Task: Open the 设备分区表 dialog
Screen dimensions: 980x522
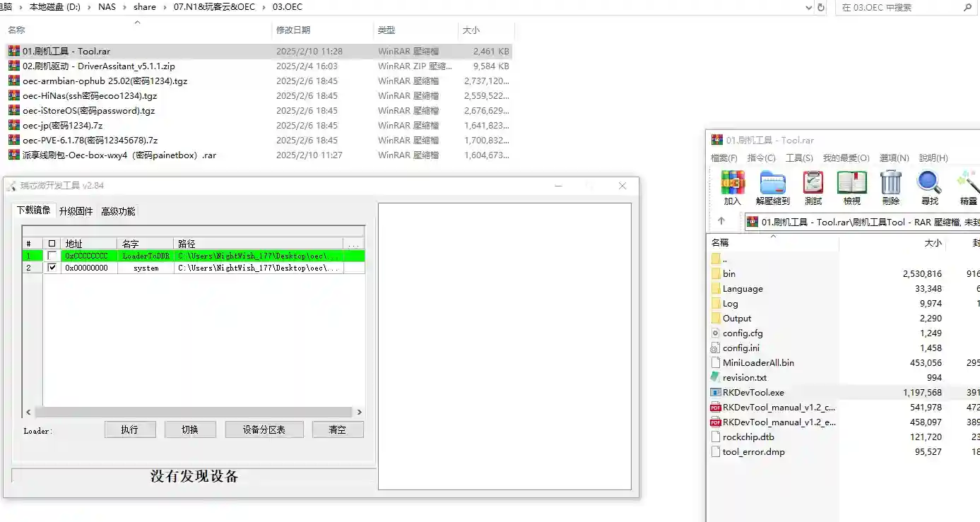Action: 264,429
